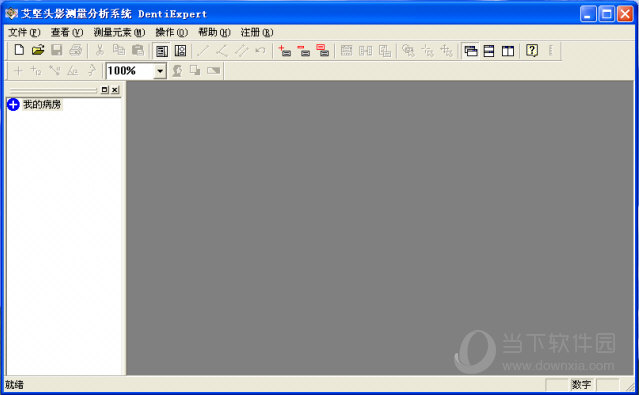Click the red minus remove-item icon

(303, 51)
